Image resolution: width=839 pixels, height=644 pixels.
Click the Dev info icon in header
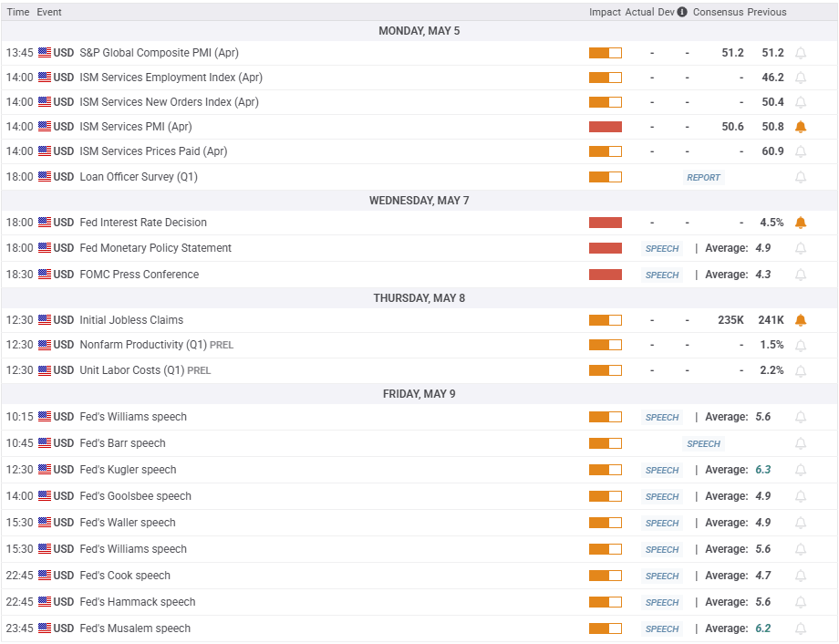click(682, 12)
